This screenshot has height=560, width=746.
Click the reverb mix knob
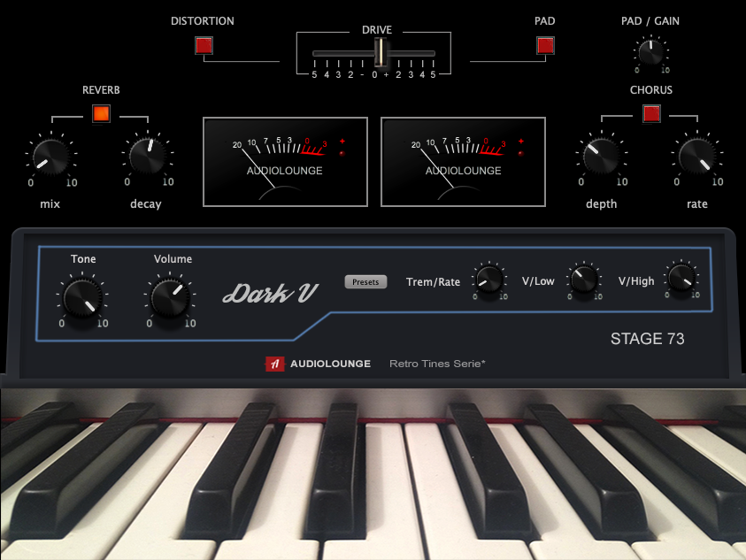click(x=50, y=157)
